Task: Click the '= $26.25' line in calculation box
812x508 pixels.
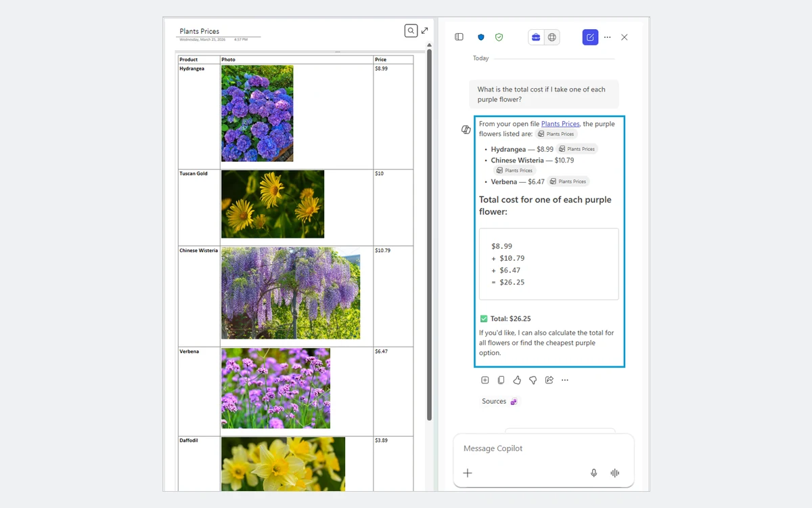Action: pos(508,282)
